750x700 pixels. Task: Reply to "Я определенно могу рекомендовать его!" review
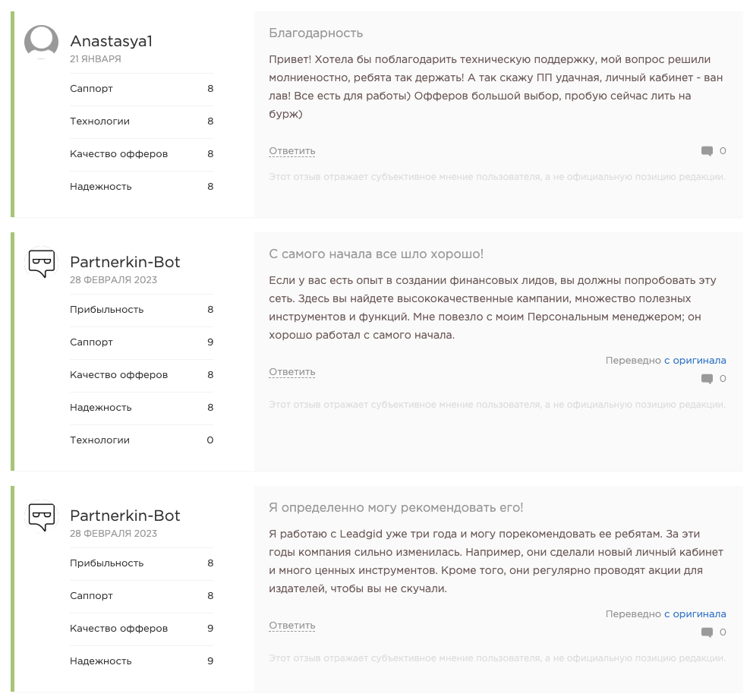point(291,626)
